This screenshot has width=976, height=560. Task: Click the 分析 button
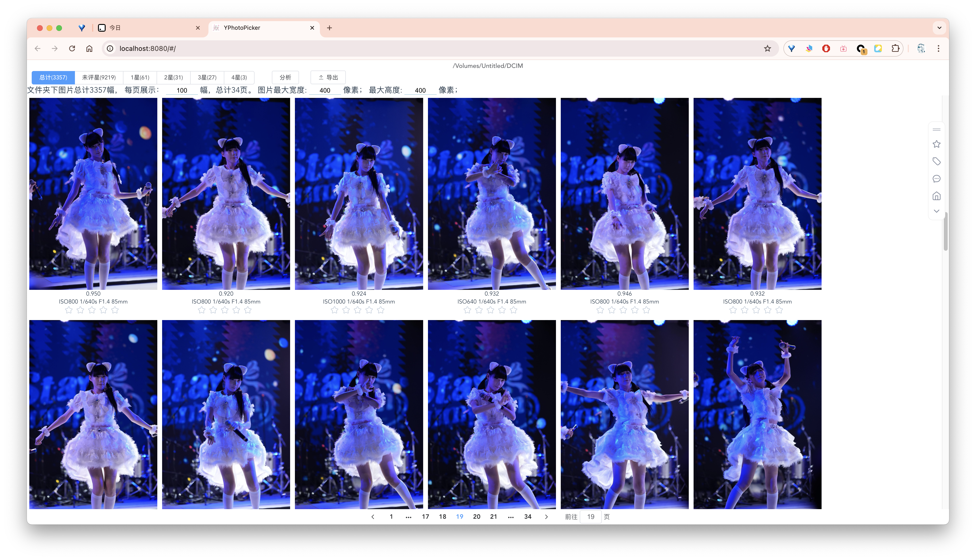pyautogui.click(x=285, y=77)
